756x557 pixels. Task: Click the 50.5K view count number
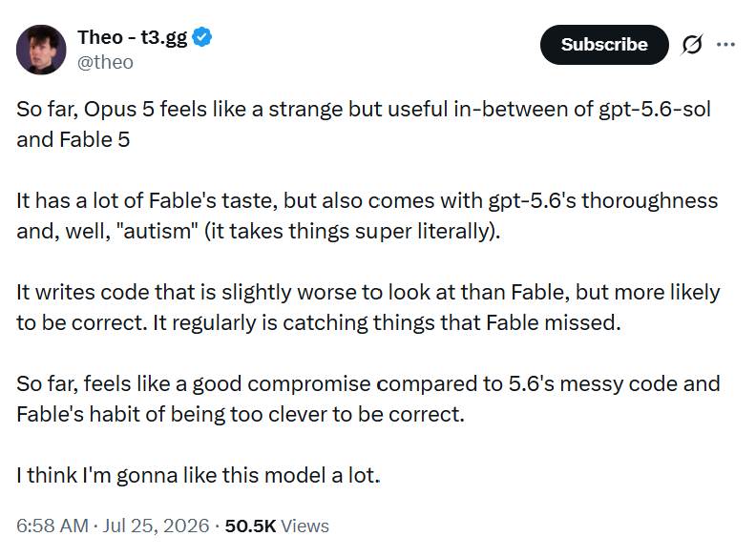click(x=250, y=526)
